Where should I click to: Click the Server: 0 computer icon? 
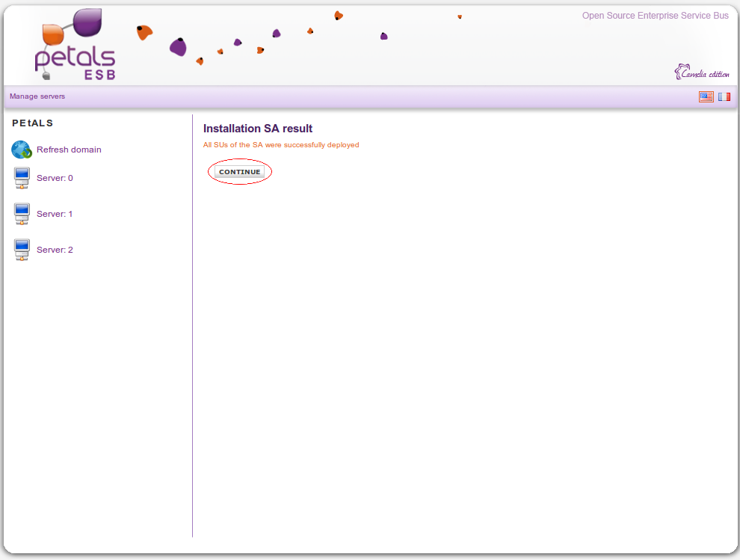click(22, 178)
